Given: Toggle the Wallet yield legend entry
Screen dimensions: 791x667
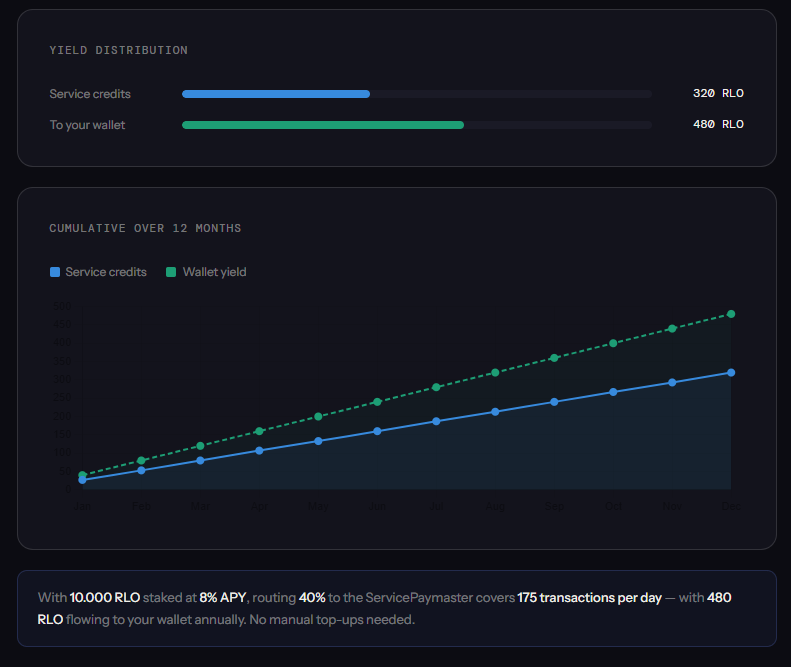Looking at the screenshot, I should (206, 272).
